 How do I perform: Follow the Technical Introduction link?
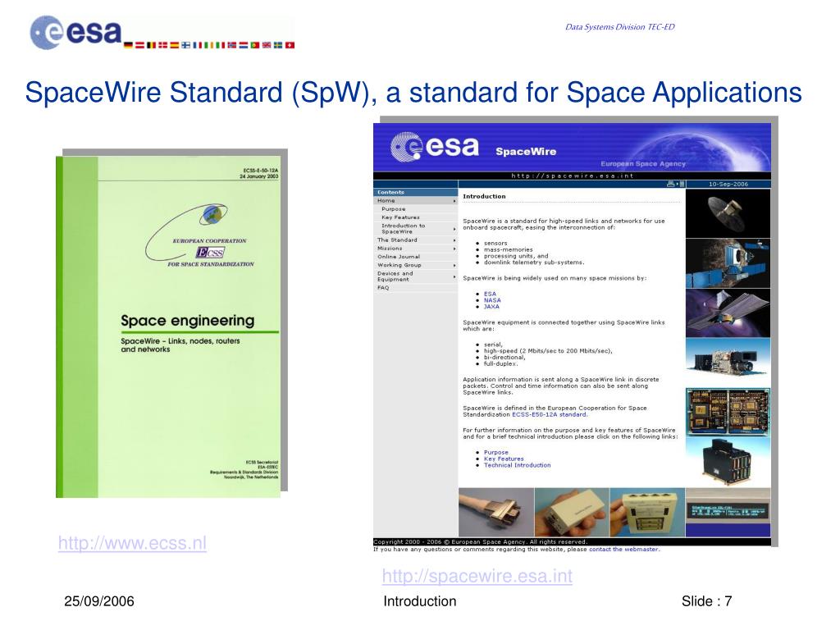[x=517, y=465]
